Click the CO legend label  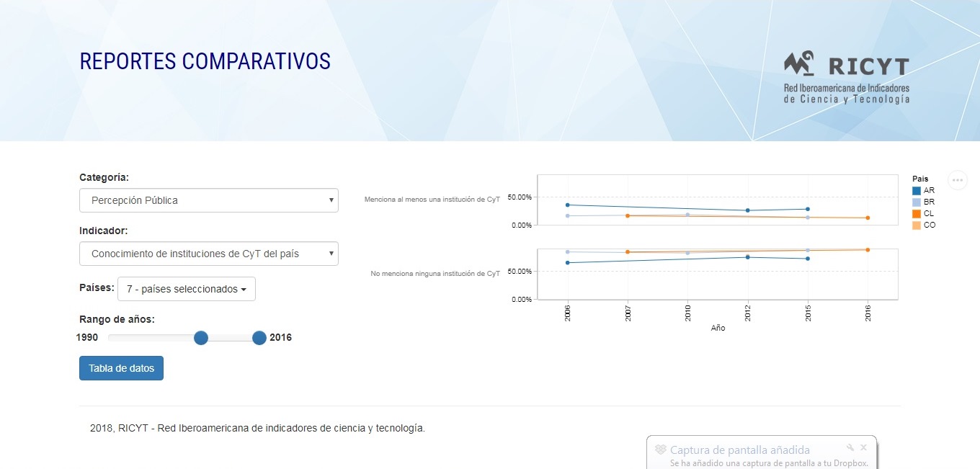930,225
